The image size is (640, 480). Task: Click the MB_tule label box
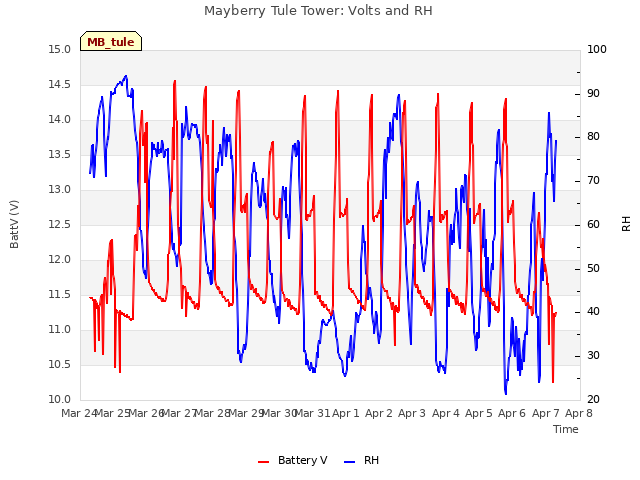pyautogui.click(x=111, y=41)
